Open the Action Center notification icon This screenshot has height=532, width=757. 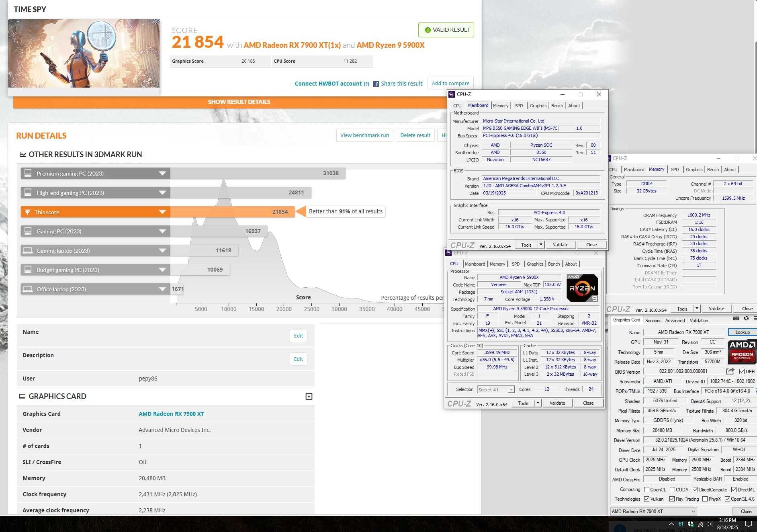pyautogui.click(x=748, y=524)
